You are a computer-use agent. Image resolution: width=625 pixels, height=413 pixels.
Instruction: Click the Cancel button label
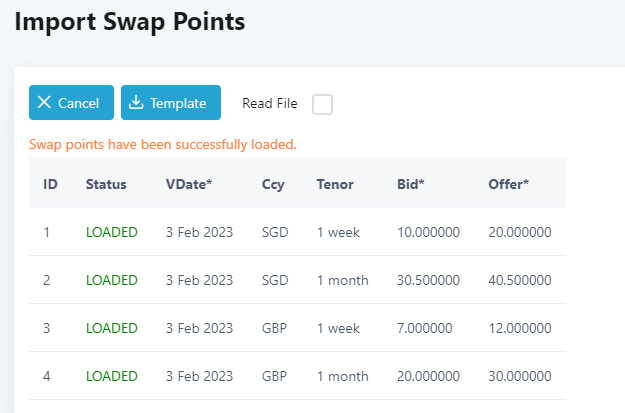(79, 103)
